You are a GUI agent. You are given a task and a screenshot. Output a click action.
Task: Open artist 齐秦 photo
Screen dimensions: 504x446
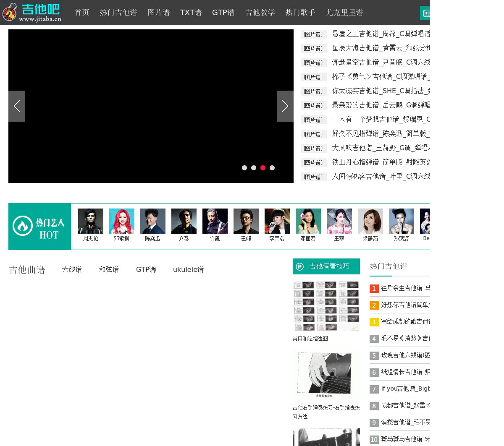[x=184, y=221]
